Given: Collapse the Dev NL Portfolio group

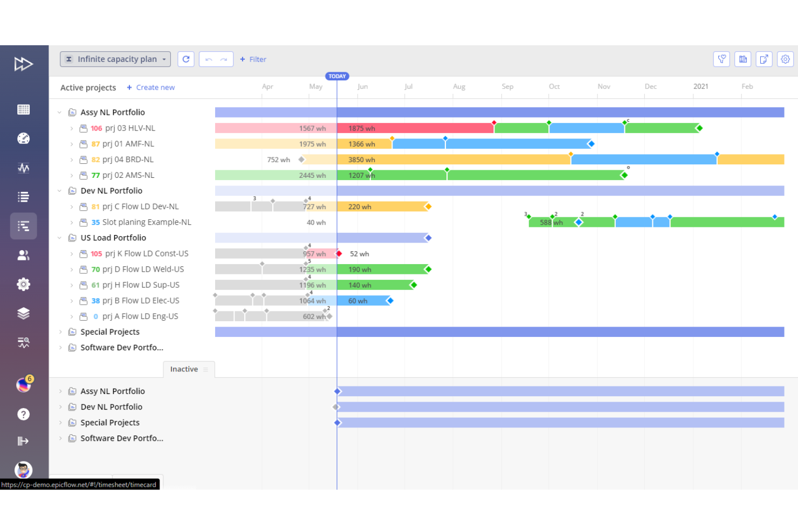Looking at the screenshot, I should (x=59, y=190).
